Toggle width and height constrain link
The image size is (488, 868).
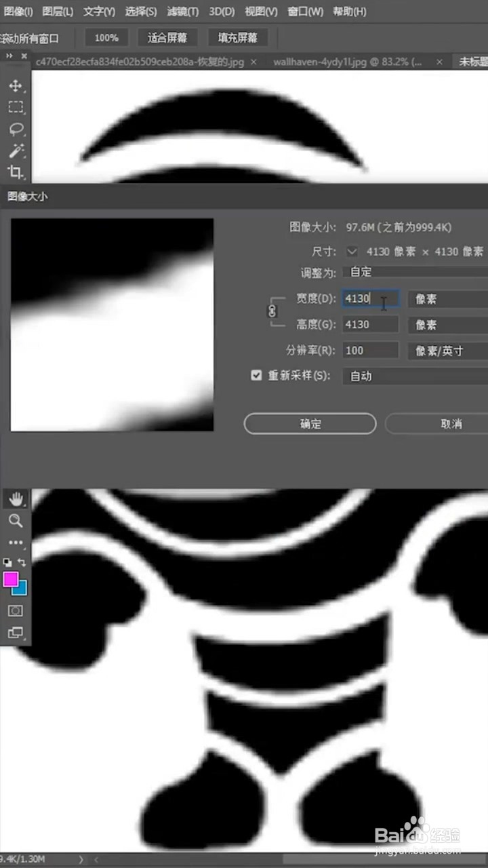pos(272,311)
